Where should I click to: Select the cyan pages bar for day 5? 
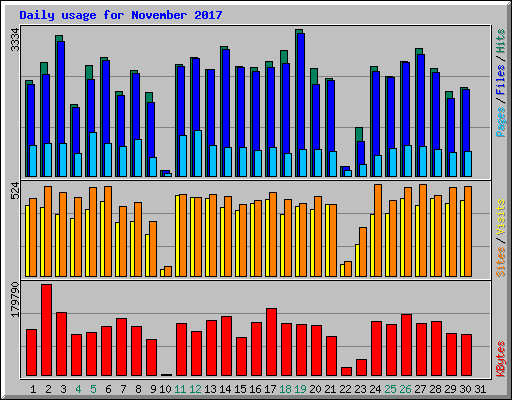click(x=93, y=154)
